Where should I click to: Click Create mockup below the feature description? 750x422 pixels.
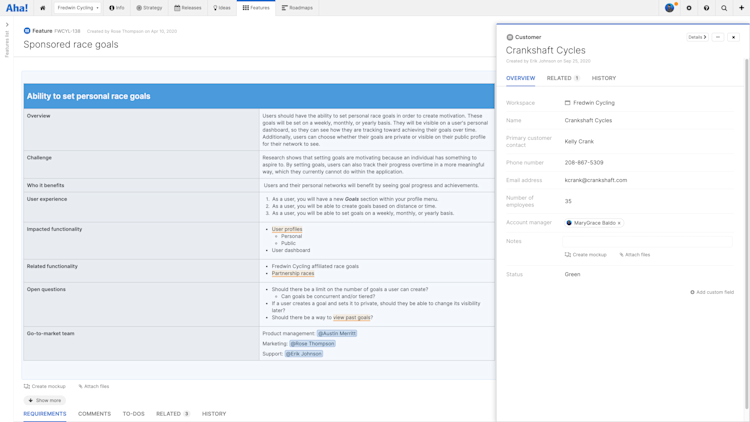[x=45, y=386]
